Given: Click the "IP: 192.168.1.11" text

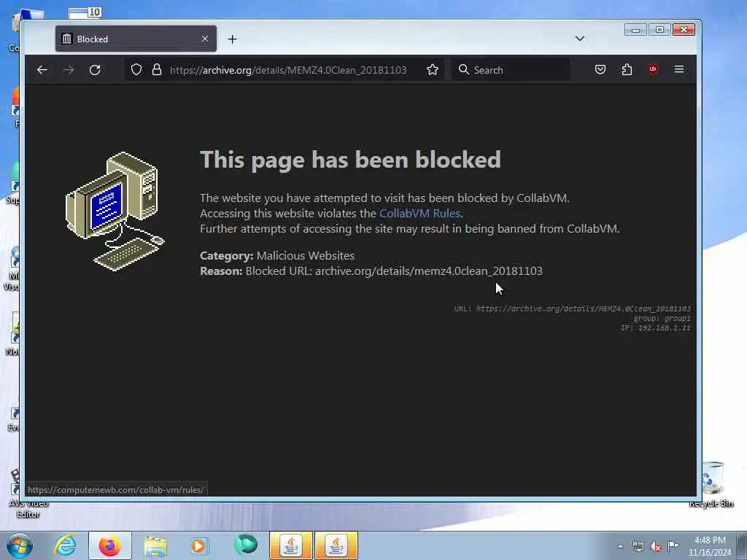Looking at the screenshot, I should pyautogui.click(x=656, y=327).
